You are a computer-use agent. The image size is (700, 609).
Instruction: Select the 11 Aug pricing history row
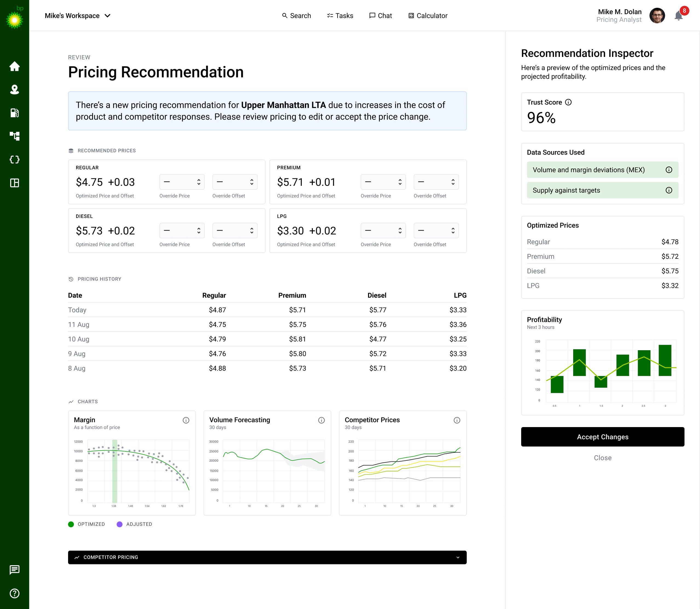coord(267,324)
